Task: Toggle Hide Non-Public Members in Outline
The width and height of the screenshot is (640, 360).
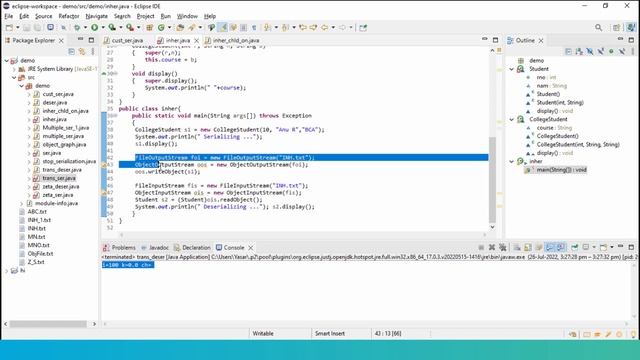Action: [x=611, y=51]
